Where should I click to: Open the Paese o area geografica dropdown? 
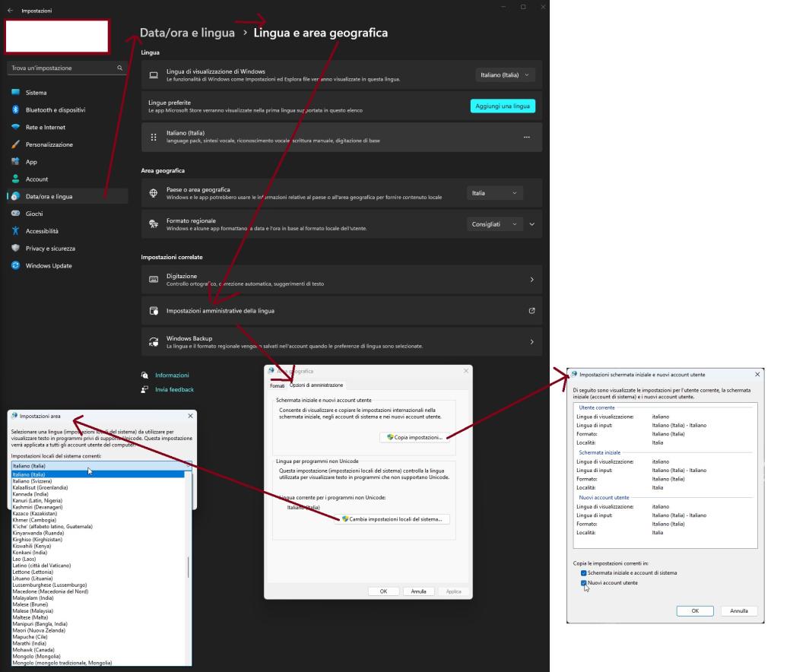coord(494,192)
